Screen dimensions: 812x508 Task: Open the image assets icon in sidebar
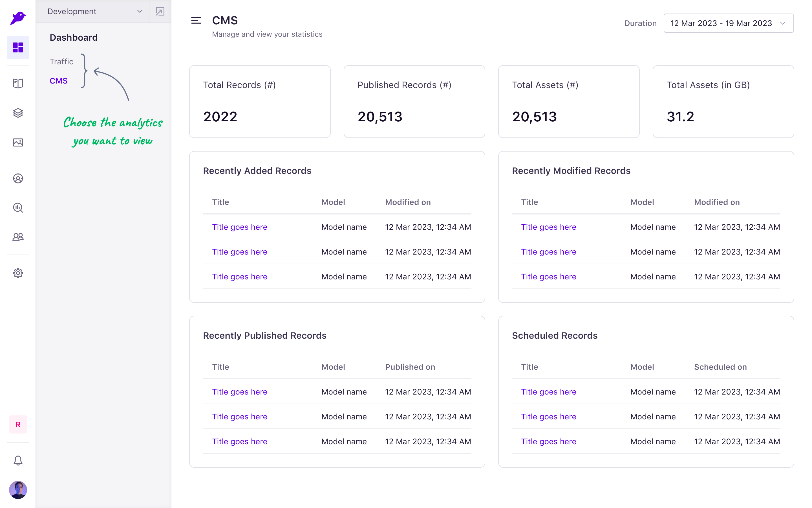18,143
